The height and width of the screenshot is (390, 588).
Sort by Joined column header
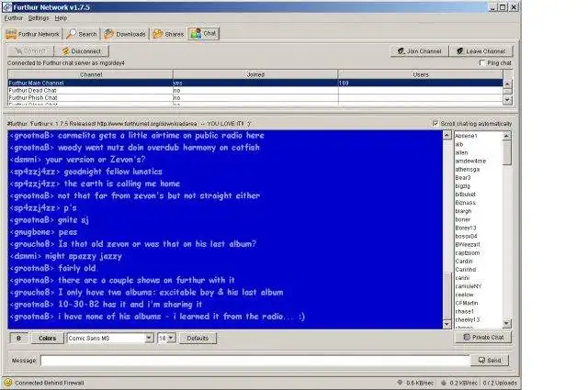255,74
